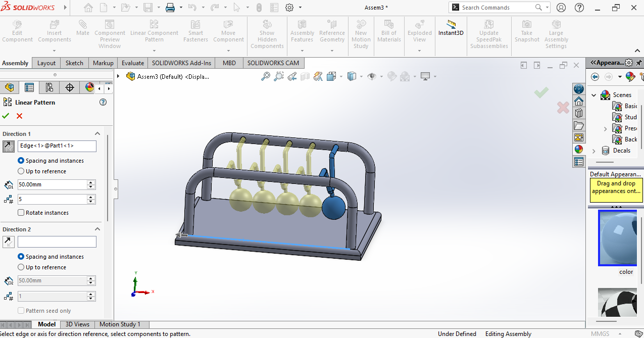Switch to Motion Study 1 tab
This screenshot has height=338, width=644.
[120, 324]
